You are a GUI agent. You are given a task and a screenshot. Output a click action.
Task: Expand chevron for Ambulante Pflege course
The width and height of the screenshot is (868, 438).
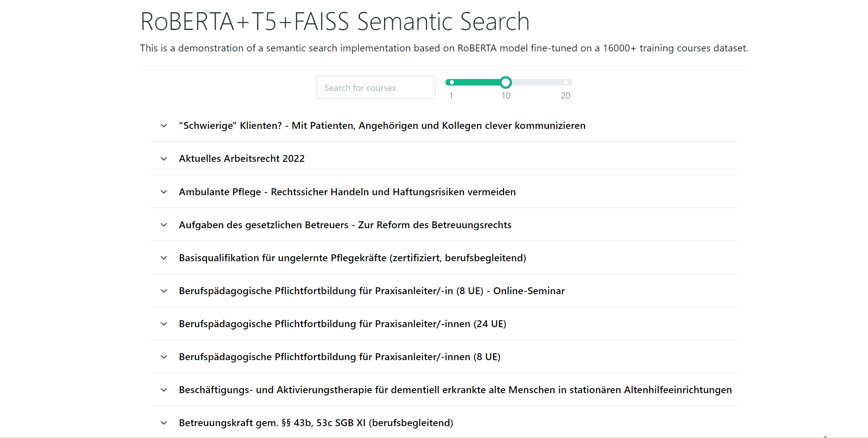(164, 192)
